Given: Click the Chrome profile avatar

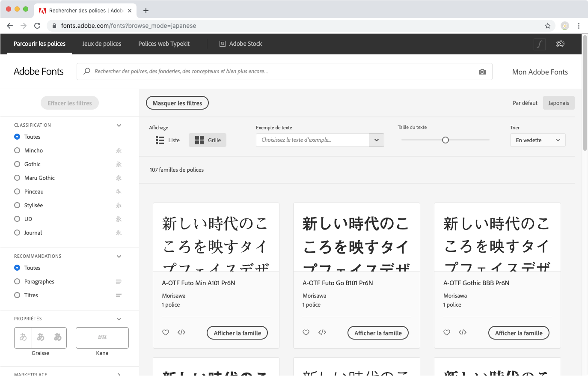Looking at the screenshot, I should (565, 26).
